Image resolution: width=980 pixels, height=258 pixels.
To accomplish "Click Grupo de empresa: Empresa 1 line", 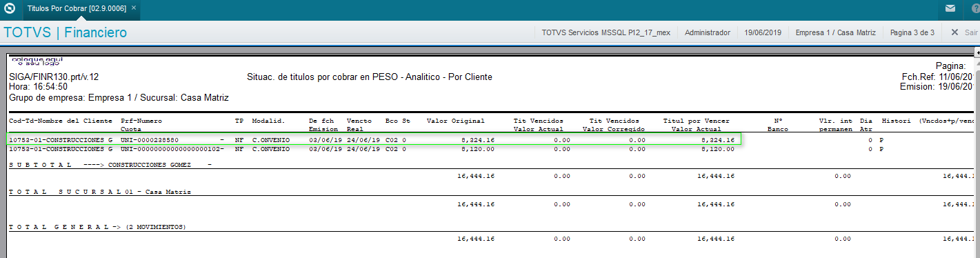I will [119, 97].
